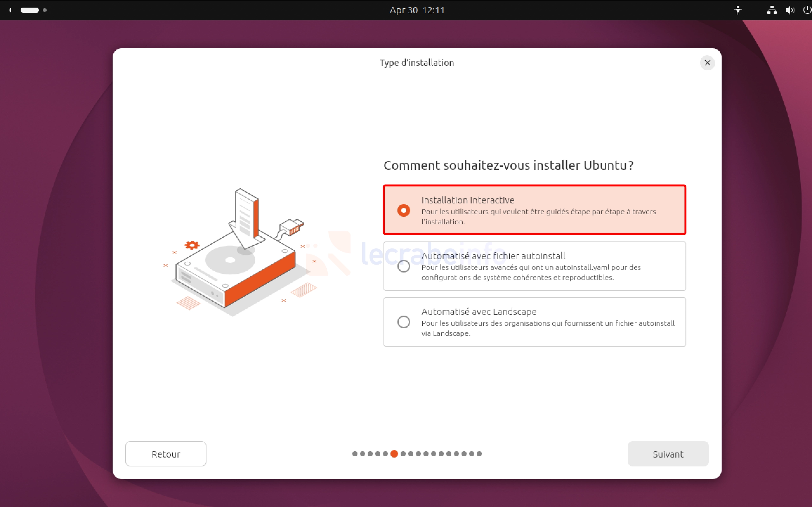Click the highlighted orange progress dot

tap(394, 454)
